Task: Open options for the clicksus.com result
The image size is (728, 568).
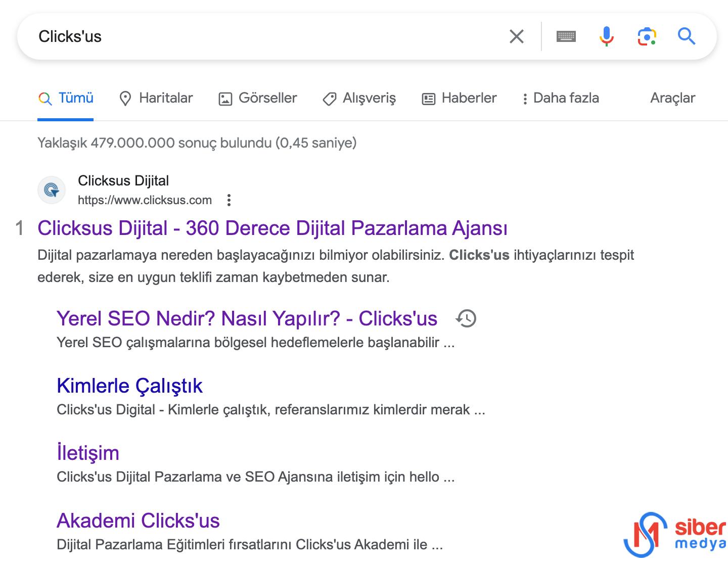Action: pyautogui.click(x=229, y=200)
